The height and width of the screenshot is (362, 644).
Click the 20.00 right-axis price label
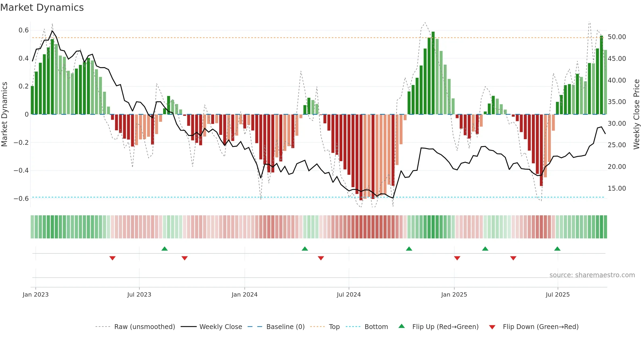pos(617,167)
